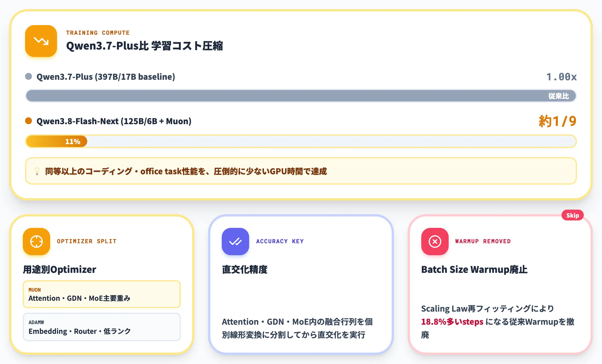Click the red Skip badge
Screen dimensions: 602x364
[x=572, y=215]
